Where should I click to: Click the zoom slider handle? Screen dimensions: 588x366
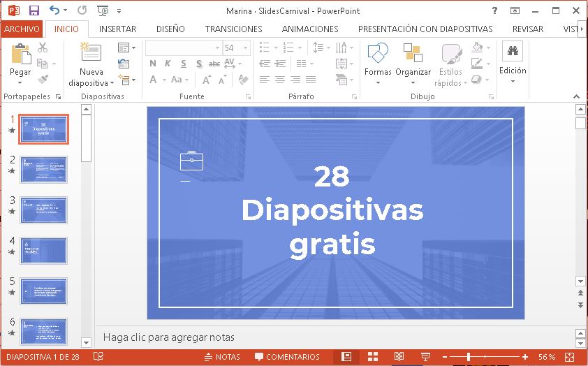point(469,357)
